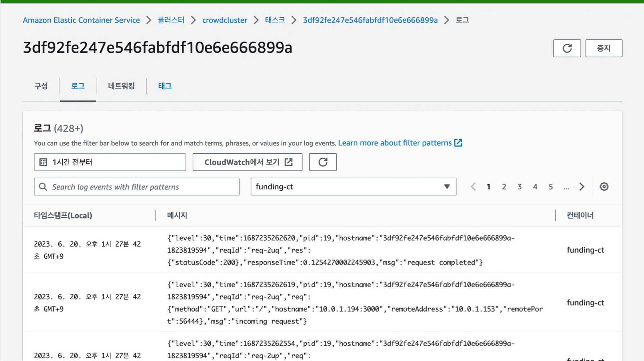Click the 타임스탬프(Local) column header

pyautogui.click(x=63, y=216)
